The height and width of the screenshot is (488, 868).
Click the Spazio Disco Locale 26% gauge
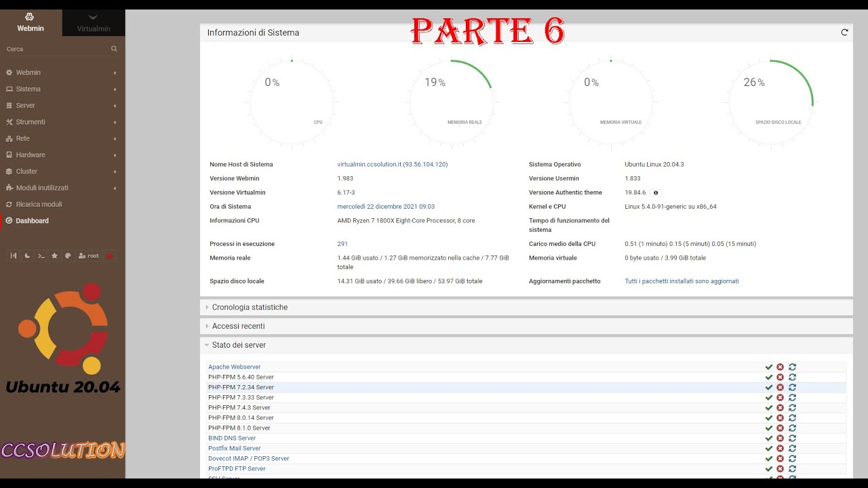pos(770,102)
